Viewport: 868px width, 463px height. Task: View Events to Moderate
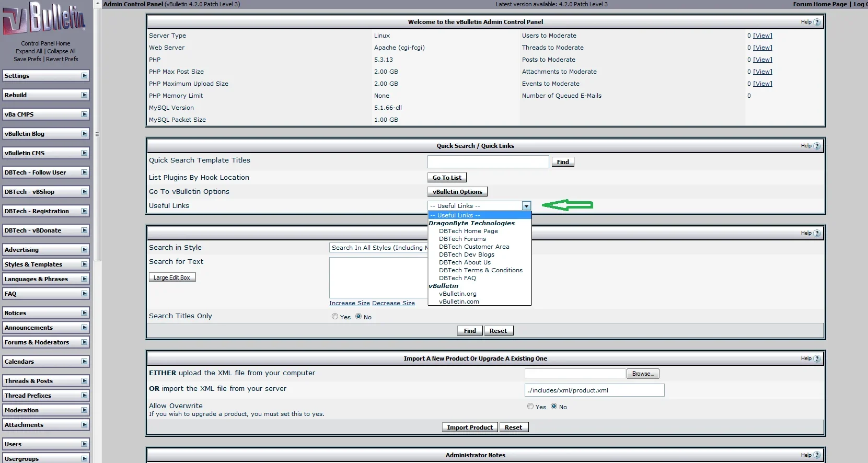(x=762, y=84)
